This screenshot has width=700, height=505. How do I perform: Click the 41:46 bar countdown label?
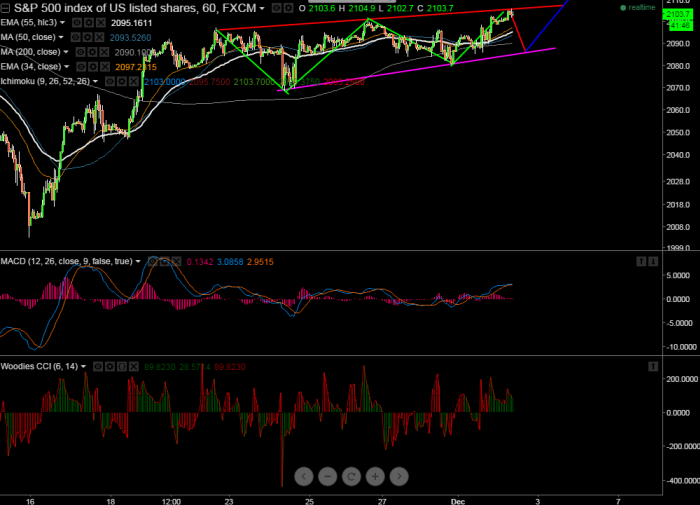tap(681, 26)
